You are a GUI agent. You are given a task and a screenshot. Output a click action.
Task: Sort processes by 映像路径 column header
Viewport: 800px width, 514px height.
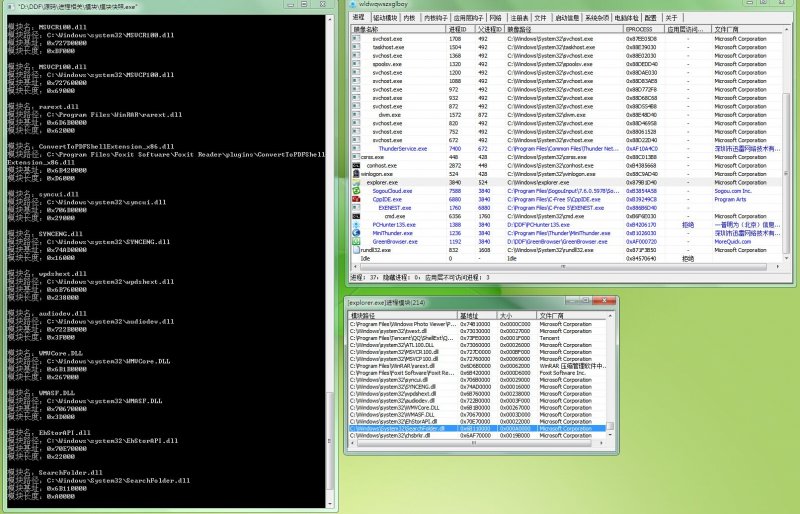pos(564,30)
